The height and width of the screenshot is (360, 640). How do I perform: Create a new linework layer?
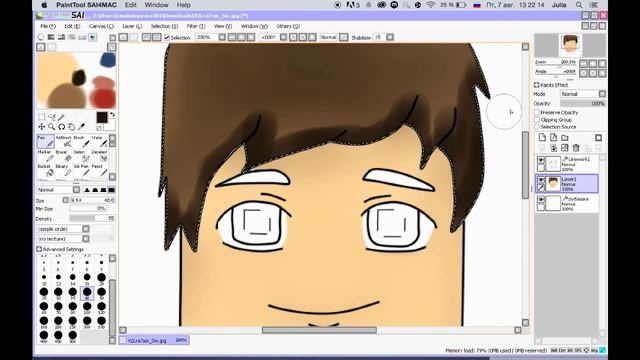click(x=553, y=138)
